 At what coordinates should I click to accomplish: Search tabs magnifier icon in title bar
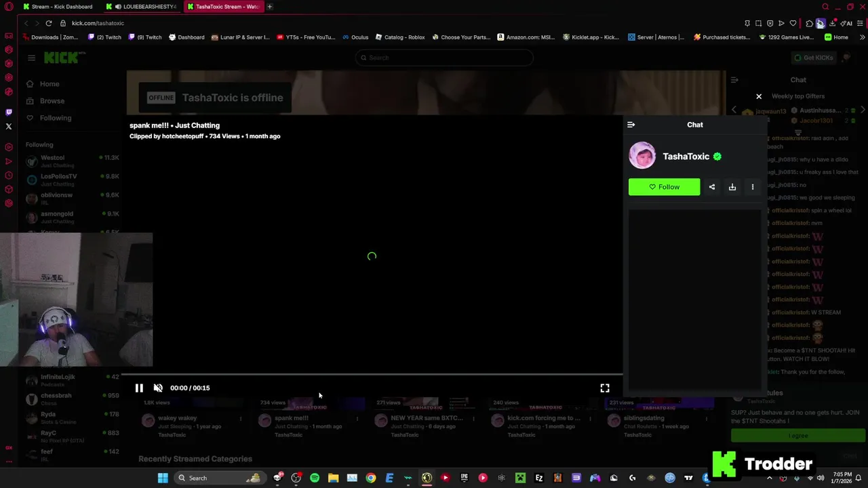tap(825, 7)
